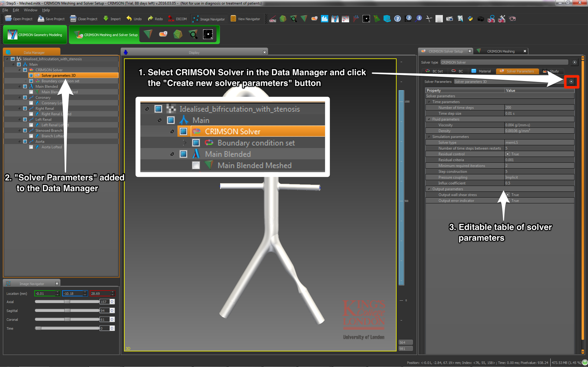This screenshot has height=367, width=588.
Task: Edit the Number of time steps value
Action: 539,108
